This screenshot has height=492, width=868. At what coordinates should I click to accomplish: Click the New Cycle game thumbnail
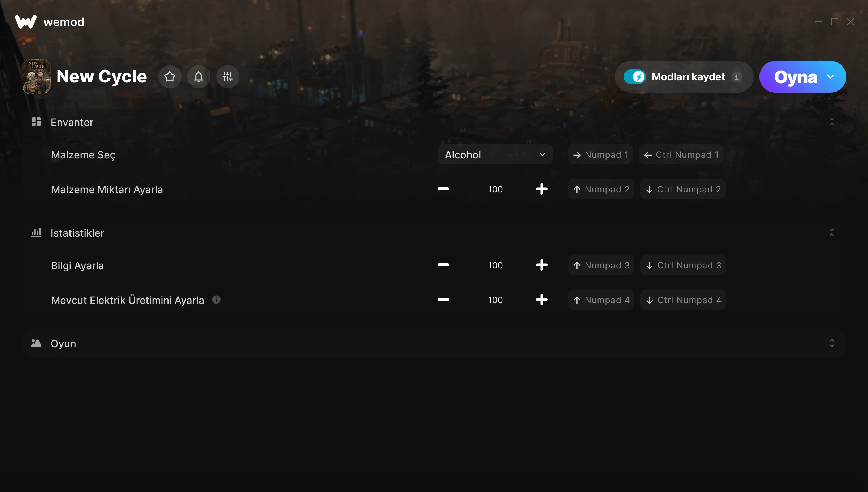click(x=36, y=77)
